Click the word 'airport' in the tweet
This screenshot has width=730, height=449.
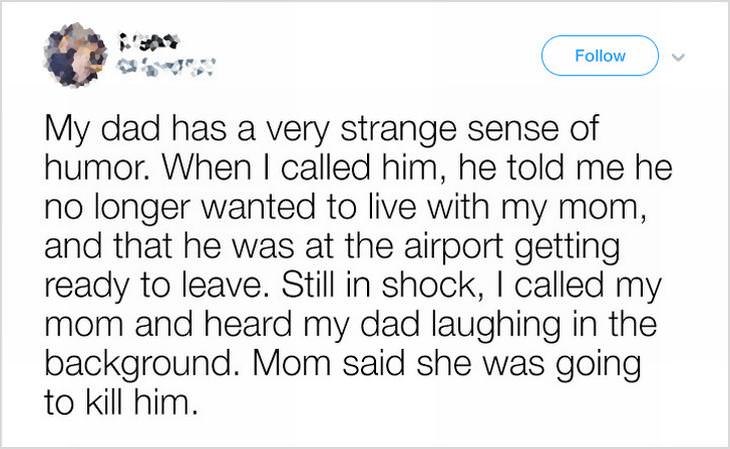pyautogui.click(x=453, y=248)
